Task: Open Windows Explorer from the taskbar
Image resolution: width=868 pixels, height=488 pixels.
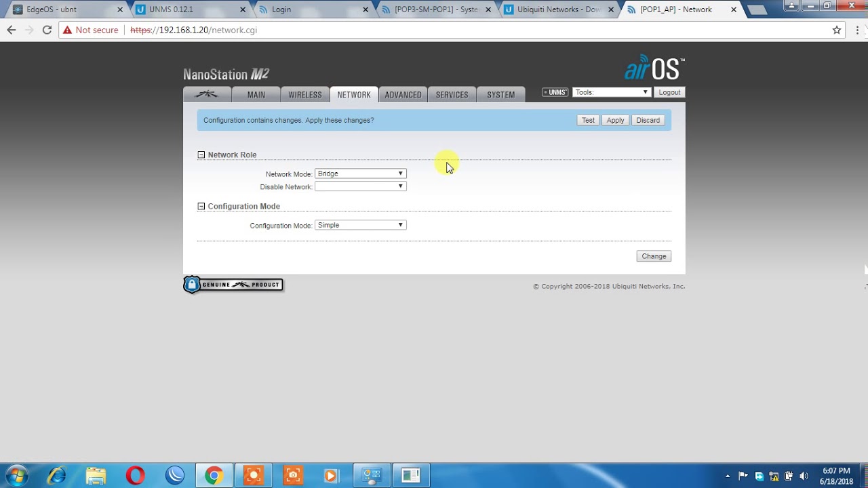Action: pyautogui.click(x=96, y=475)
